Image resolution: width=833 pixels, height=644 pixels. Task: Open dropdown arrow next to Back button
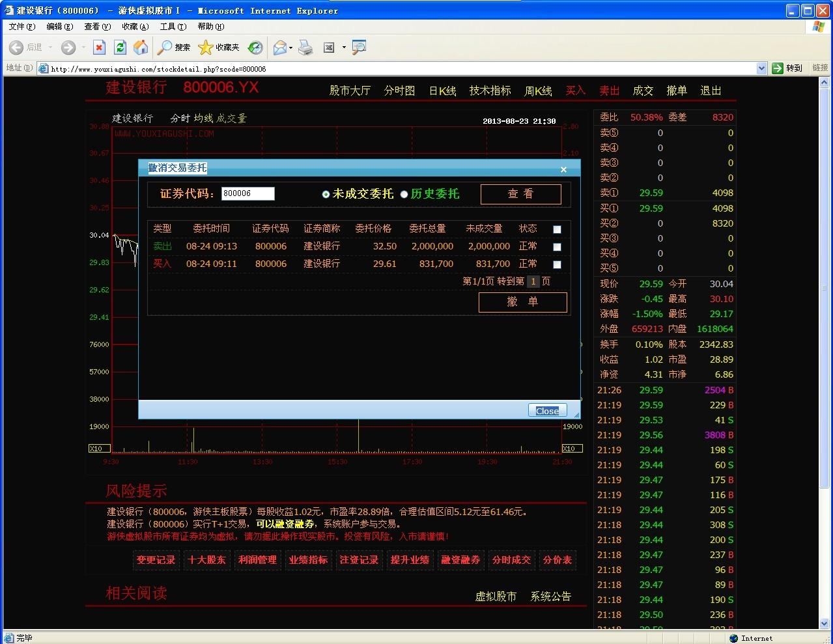coord(50,48)
